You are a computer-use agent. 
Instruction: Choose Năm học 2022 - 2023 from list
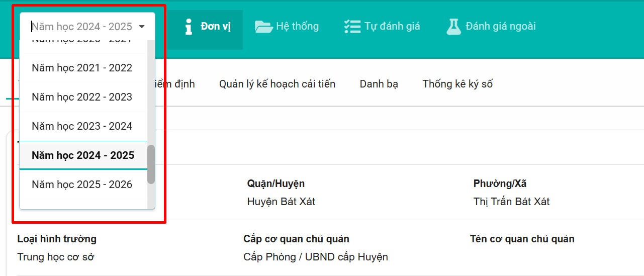click(x=82, y=97)
